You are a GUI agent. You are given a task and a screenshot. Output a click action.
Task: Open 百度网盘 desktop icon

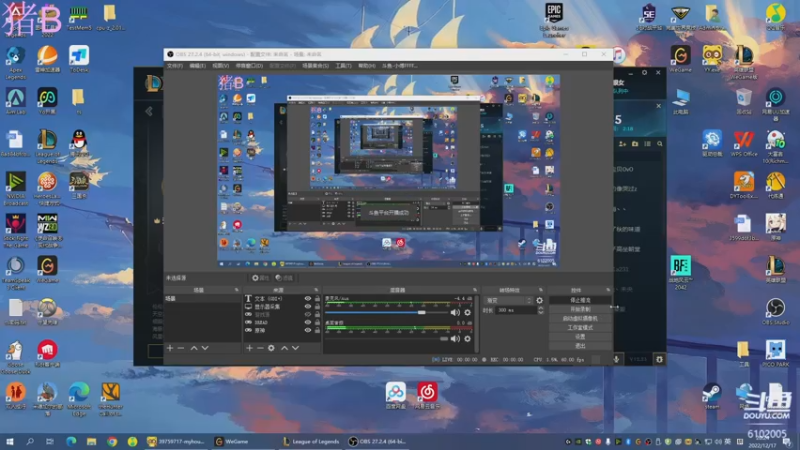click(x=395, y=395)
